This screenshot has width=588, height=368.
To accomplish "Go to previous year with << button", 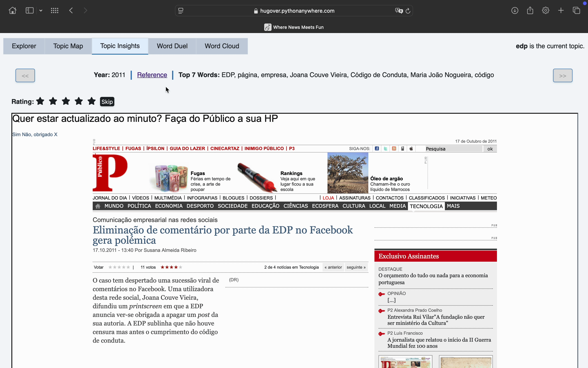I will [x=25, y=75].
